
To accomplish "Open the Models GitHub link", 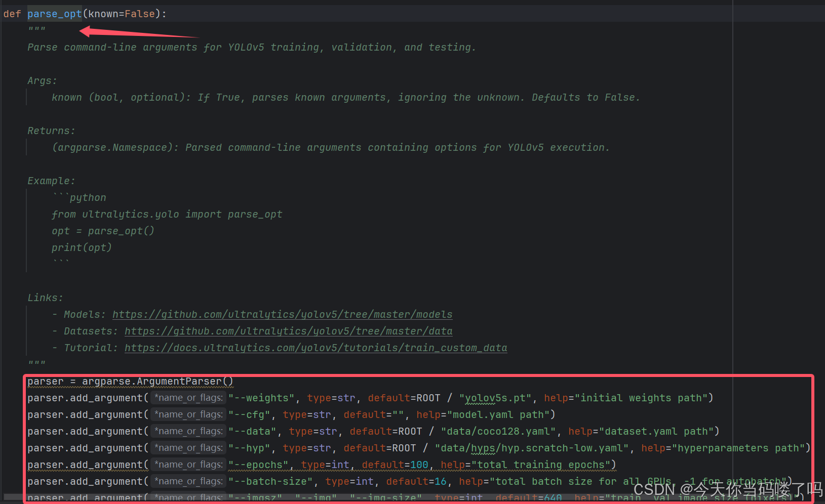I will pos(282,314).
